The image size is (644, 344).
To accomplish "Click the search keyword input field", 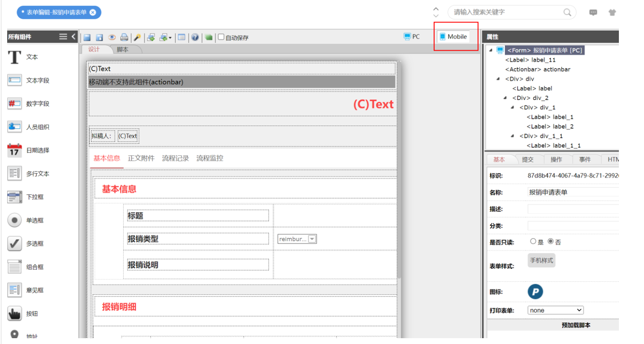I will (506, 12).
